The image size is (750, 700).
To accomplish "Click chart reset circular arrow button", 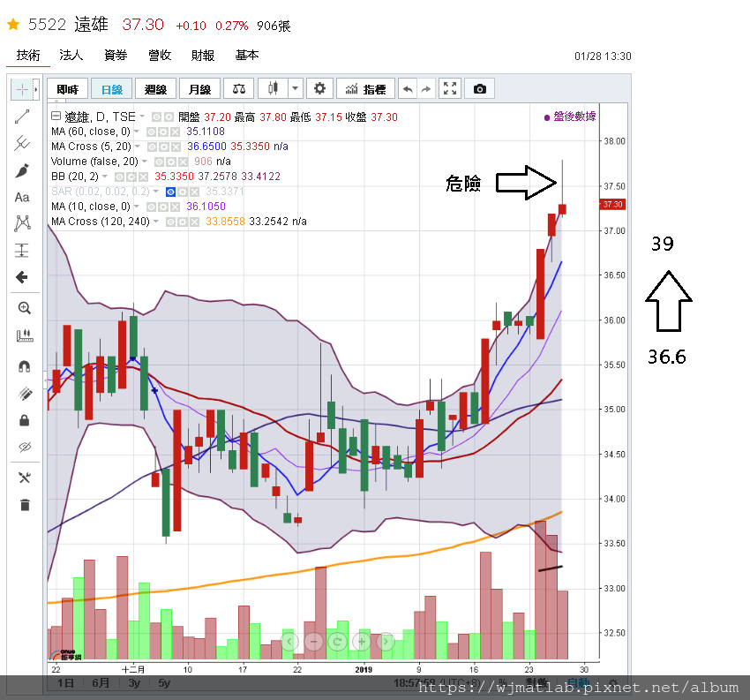I will point(337,641).
